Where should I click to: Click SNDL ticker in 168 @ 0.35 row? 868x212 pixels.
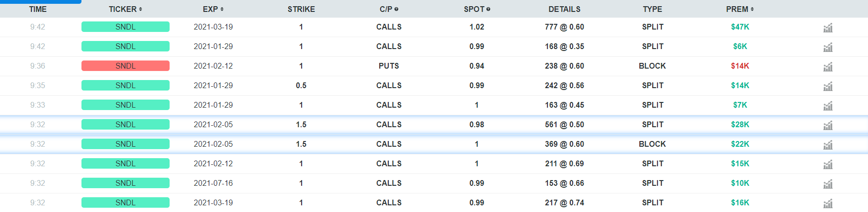pyautogui.click(x=125, y=46)
